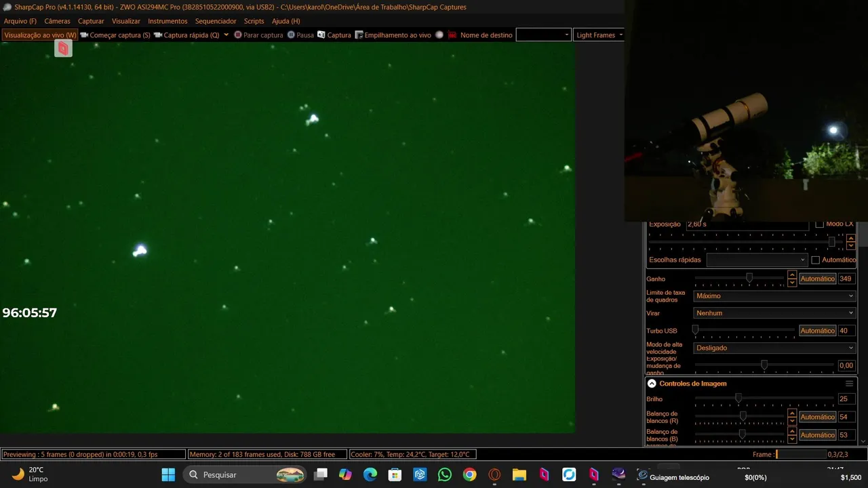Image resolution: width=868 pixels, height=488 pixels.
Task: Click the Parar captura label
Action: (263, 35)
